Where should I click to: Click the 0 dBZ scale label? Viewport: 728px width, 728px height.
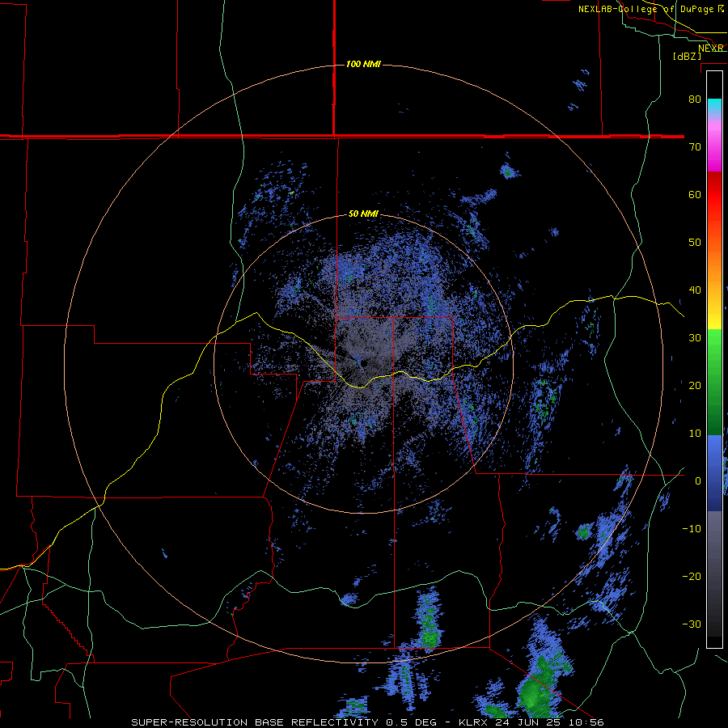click(x=698, y=481)
